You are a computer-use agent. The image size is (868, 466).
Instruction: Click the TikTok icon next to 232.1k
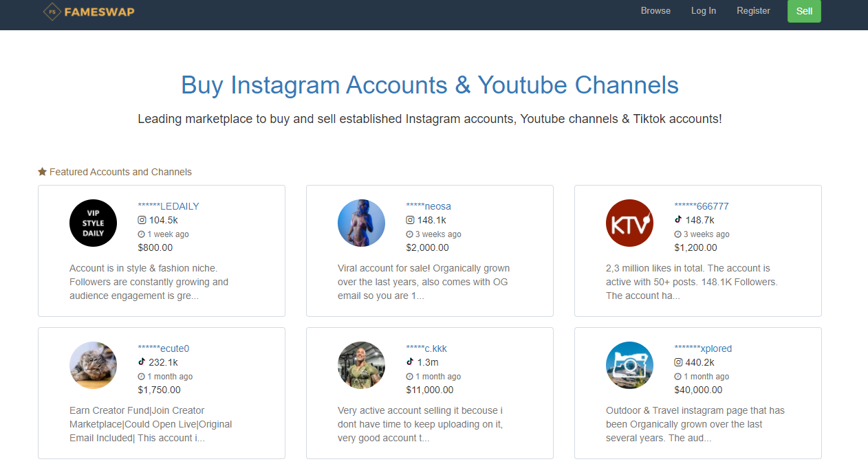142,362
